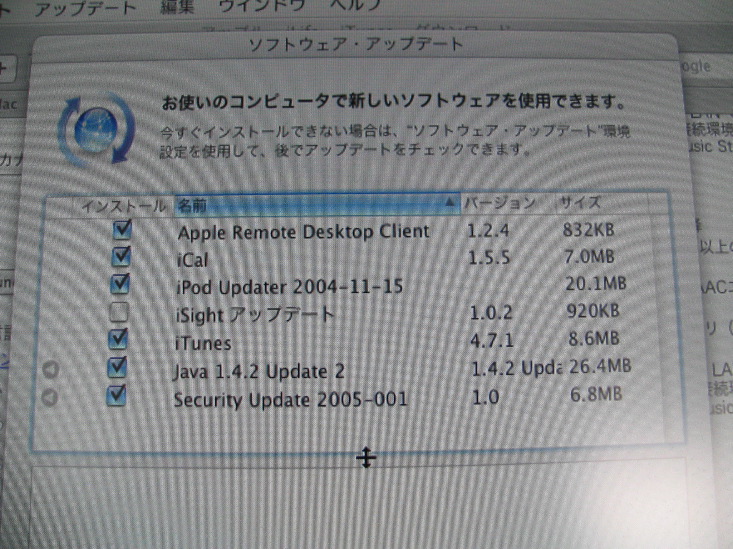Click the Software Update globe icon
This screenshot has height=549, width=733.
(96, 130)
